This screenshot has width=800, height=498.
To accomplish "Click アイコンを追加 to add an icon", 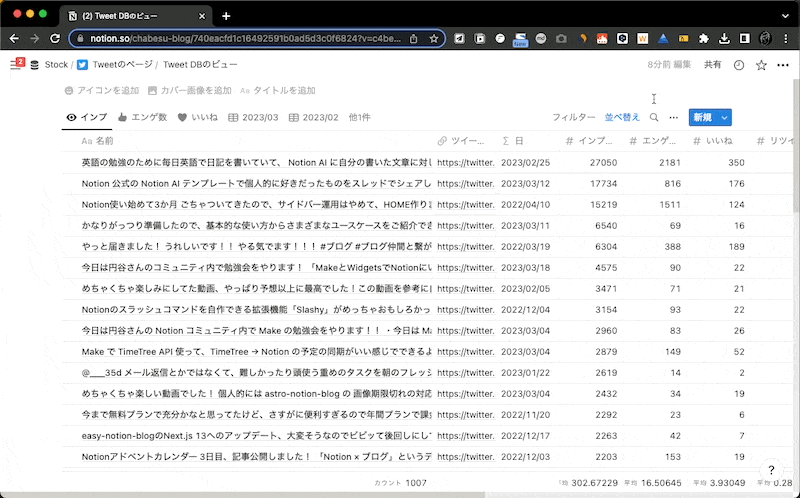I will tap(102, 90).
